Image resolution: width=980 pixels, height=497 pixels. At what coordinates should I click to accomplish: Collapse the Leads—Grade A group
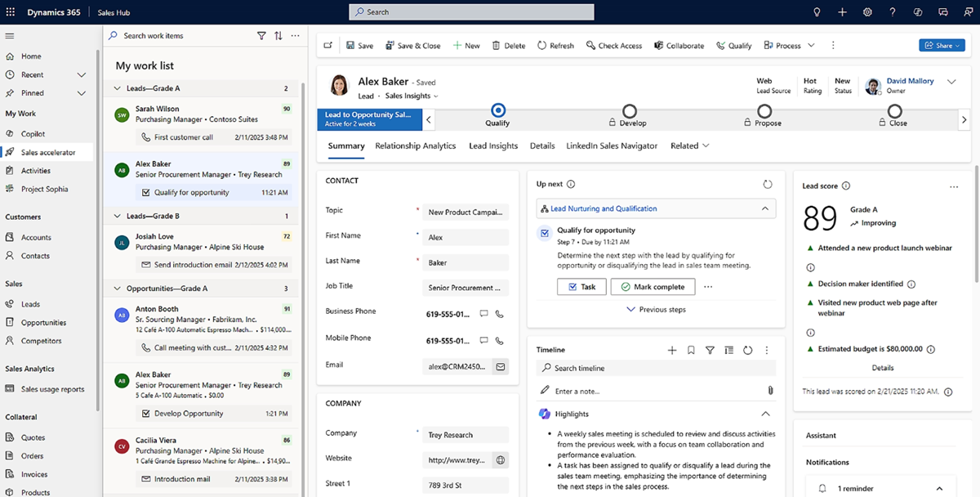point(118,88)
